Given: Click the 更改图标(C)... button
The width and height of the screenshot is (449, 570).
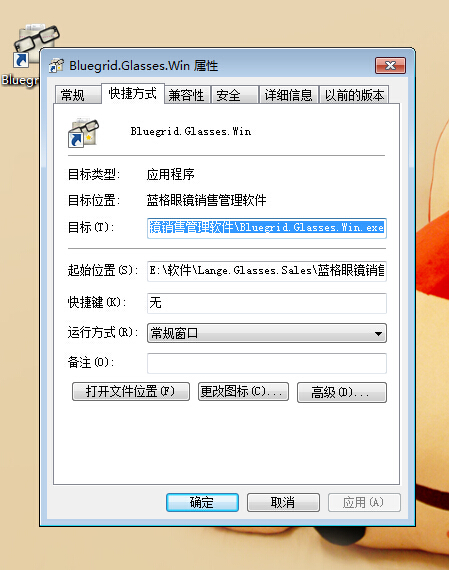Looking at the screenshot, I should tap(243, 392).
